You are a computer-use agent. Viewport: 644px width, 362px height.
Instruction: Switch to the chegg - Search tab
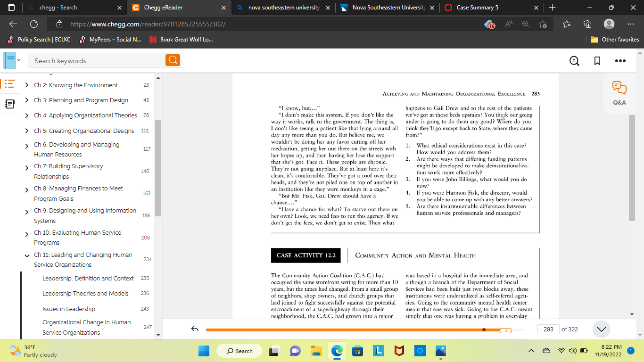75,8
